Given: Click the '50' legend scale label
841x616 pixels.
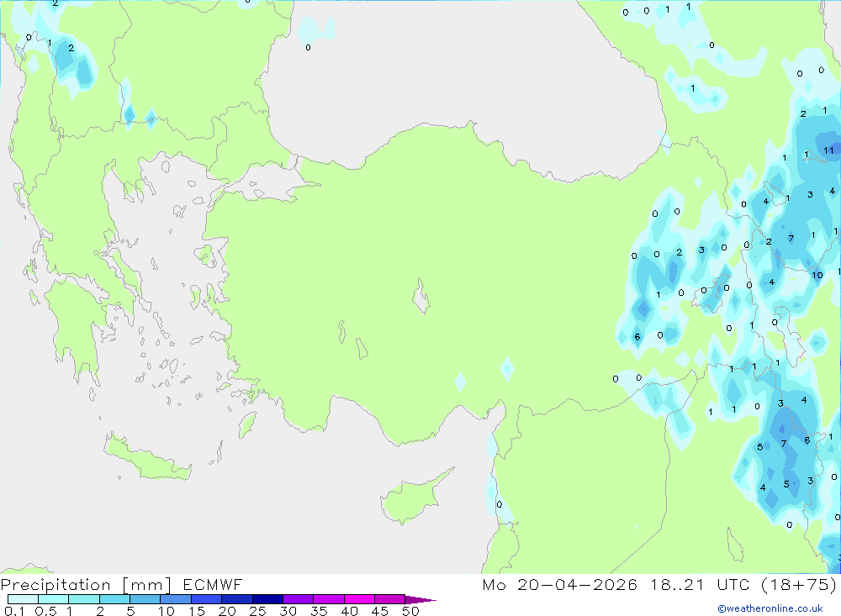Looking at the screenshot, I should click(x=411, y=611).
